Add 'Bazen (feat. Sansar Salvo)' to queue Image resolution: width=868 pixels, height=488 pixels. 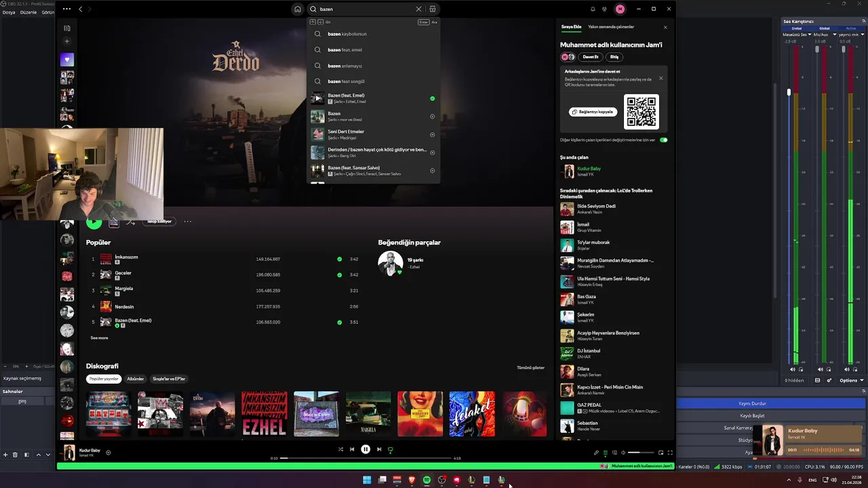pyautogui.click(x=432, y=171)
